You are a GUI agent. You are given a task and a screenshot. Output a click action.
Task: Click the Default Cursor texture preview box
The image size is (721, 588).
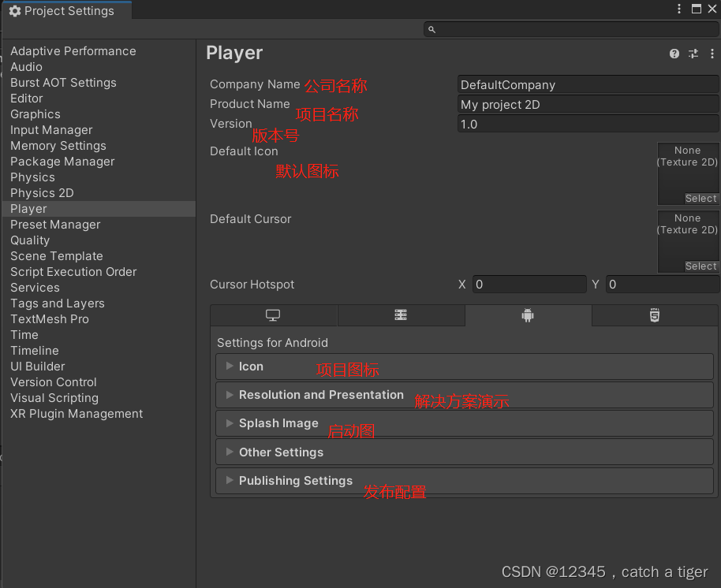point(688,241)
